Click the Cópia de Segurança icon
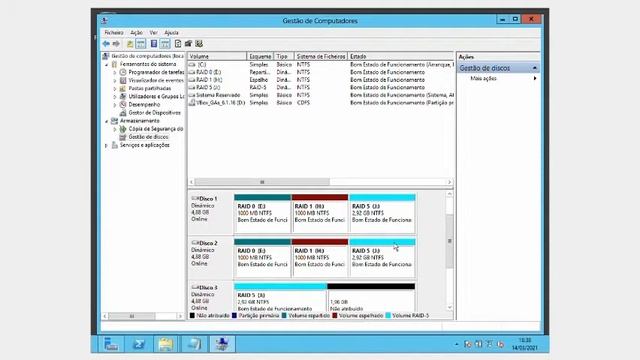 pyautogui.click(x=123, y=129)
